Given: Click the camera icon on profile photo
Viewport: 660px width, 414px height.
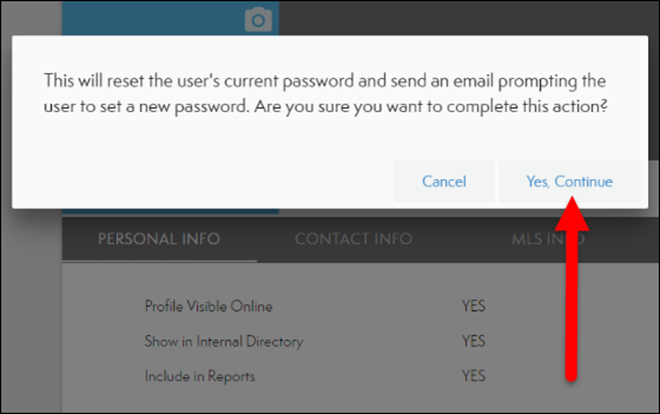Looking at the screenshot, I should coord(258,19).
